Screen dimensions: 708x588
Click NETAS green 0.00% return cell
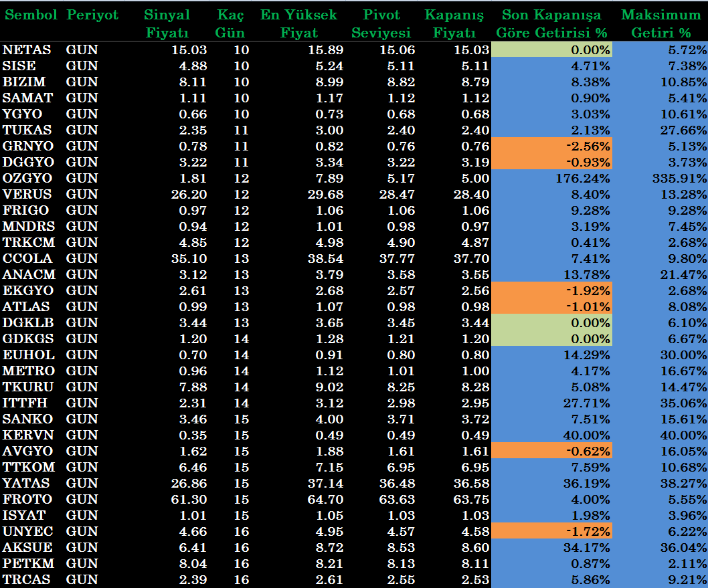click(x=552, y=50)
